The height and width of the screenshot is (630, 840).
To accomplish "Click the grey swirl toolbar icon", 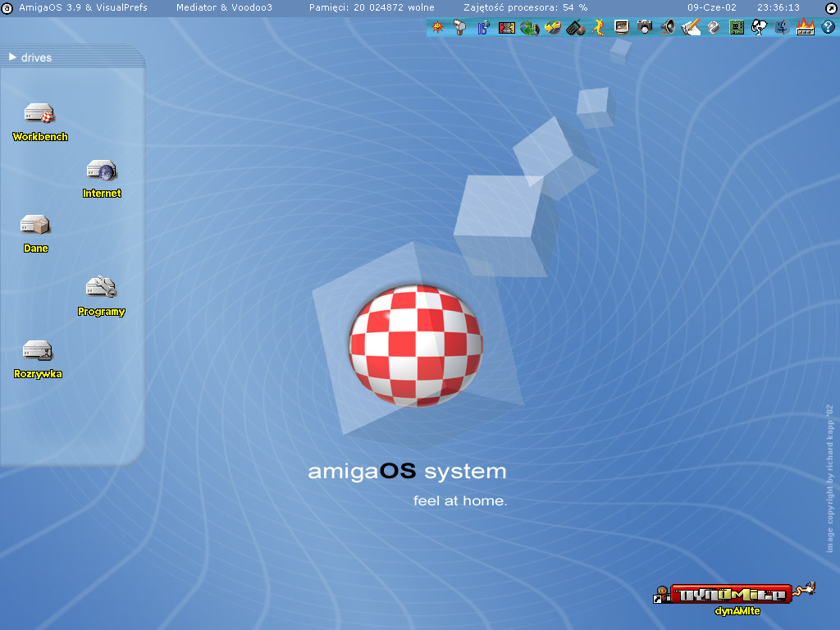I will pyautogui.click(x=714, y=27).
